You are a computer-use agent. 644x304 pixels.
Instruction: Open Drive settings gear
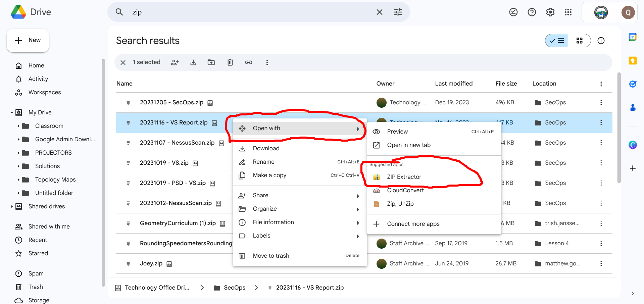[x=550, y=12]
